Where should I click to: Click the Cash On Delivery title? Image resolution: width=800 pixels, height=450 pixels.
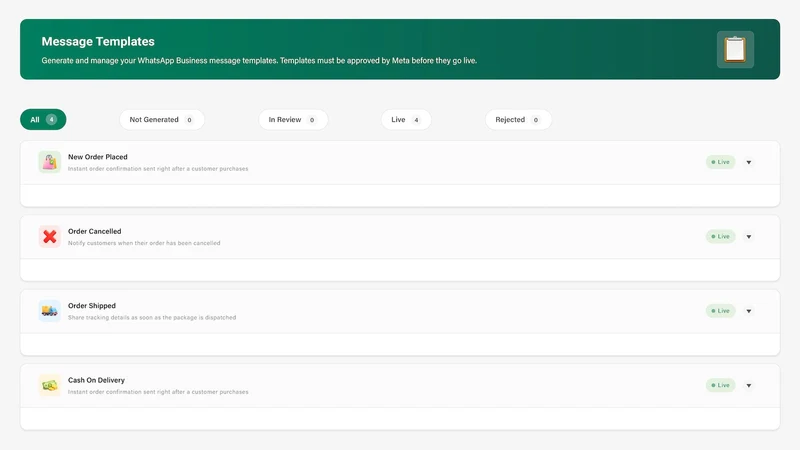click(96, 380)
